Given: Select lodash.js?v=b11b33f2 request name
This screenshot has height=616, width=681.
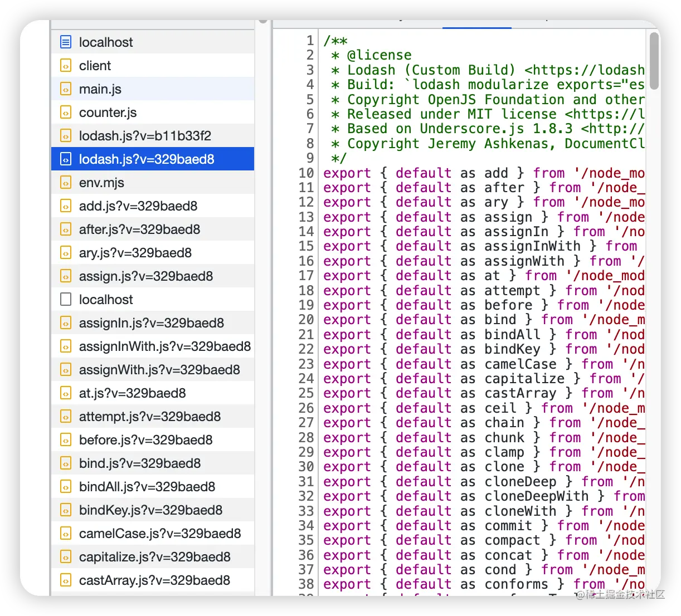Looking at the screenshot, I should pos(145,136).
